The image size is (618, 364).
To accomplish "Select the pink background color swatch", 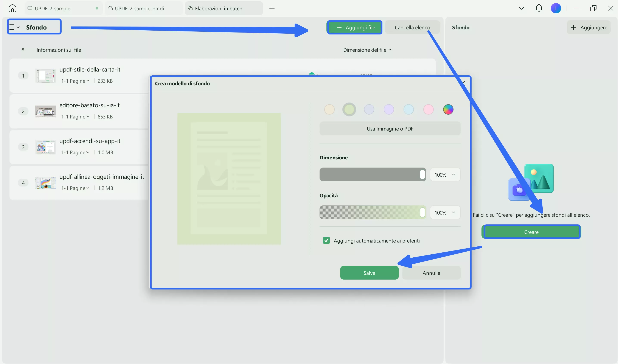I will click(428, 109).
